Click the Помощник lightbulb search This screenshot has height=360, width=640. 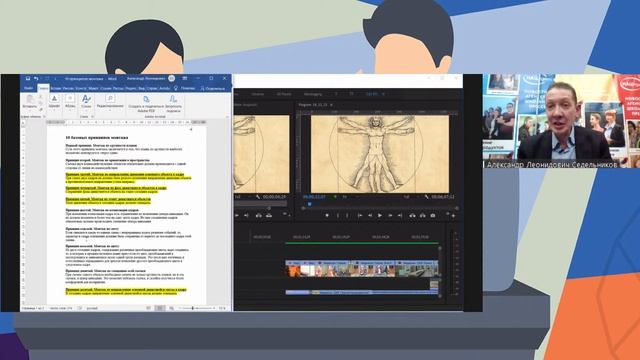[x=185, y=88]
